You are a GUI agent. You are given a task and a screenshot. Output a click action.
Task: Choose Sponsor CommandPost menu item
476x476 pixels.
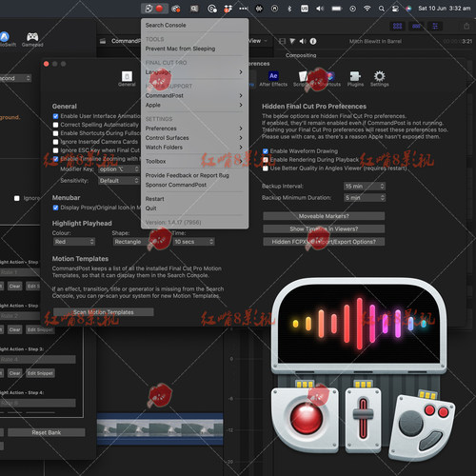click(x=194, y=185)
